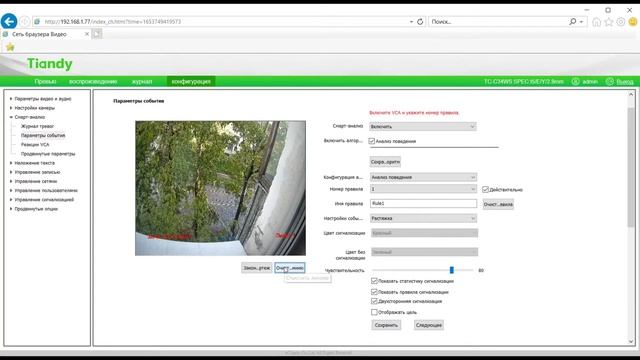Click the logout icon next to Выход
Screen dimensions: 640x360
click(x=610, y=82)
